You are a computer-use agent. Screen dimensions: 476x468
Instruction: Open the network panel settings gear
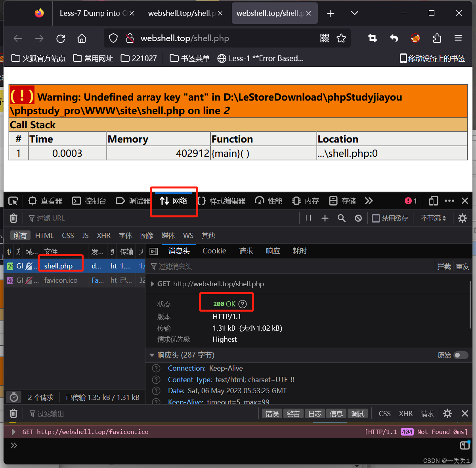[x=462, y=218]
